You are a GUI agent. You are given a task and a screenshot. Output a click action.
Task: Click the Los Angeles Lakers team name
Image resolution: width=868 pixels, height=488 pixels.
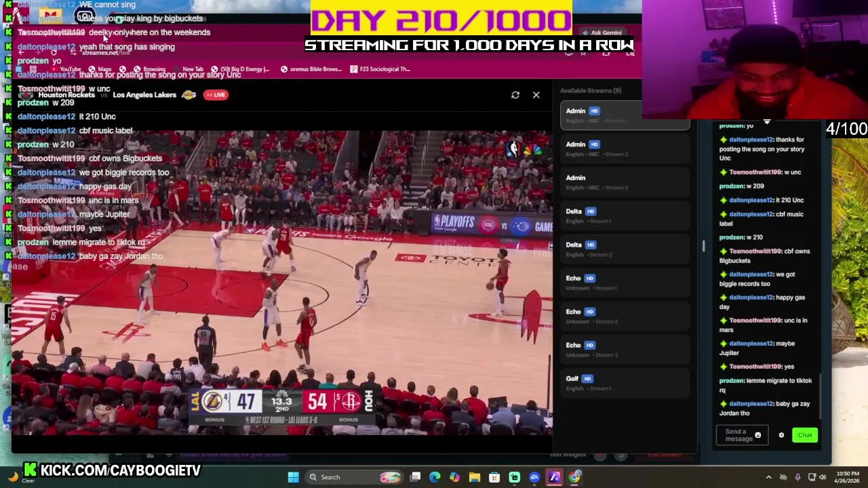[144, 95]
